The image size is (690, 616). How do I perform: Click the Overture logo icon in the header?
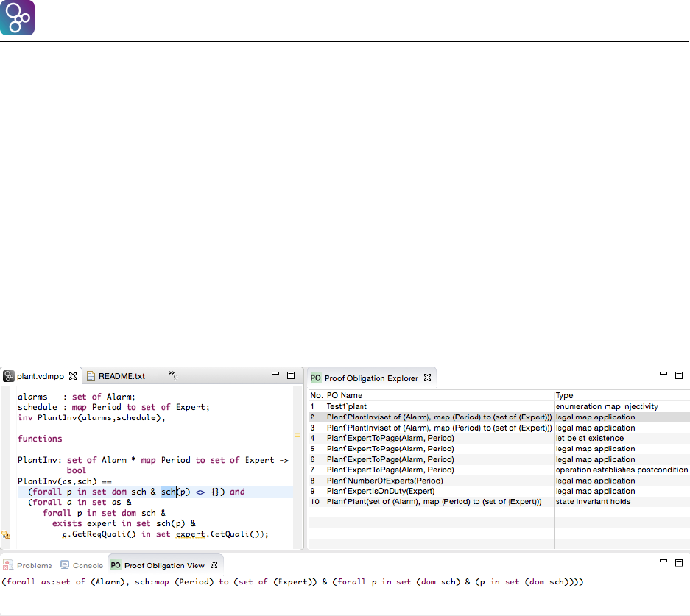[18, 18]
